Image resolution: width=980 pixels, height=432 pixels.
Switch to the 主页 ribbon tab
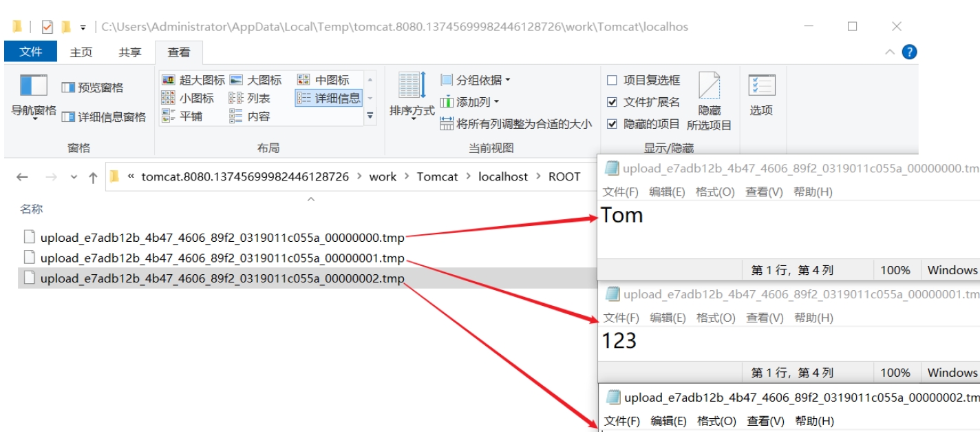tap(81, 52)
